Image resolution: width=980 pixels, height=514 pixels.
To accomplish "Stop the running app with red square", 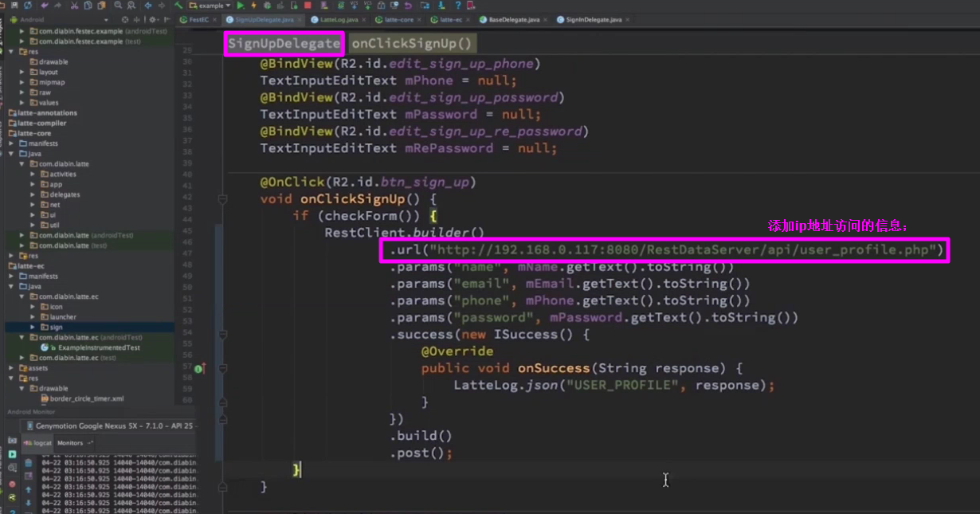I will pyautogui.click(x=308, y=6).
